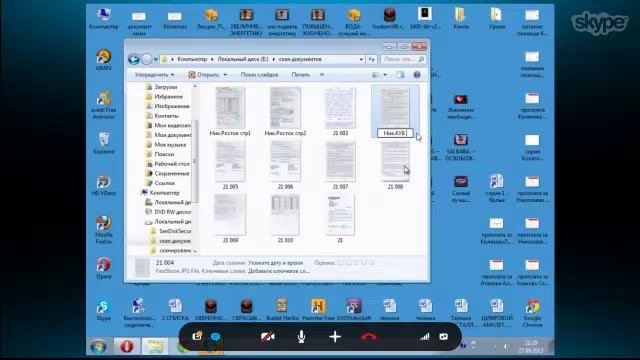Screen dimensions: 640x360
Task: Open the address bar history dropdown arrow
Action: tap(361, 60)
